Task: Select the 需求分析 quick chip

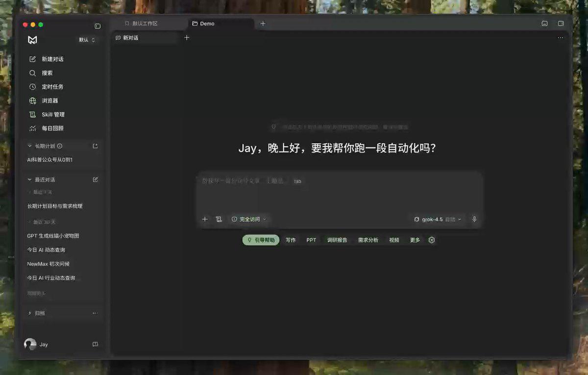Action: (368, 240)
